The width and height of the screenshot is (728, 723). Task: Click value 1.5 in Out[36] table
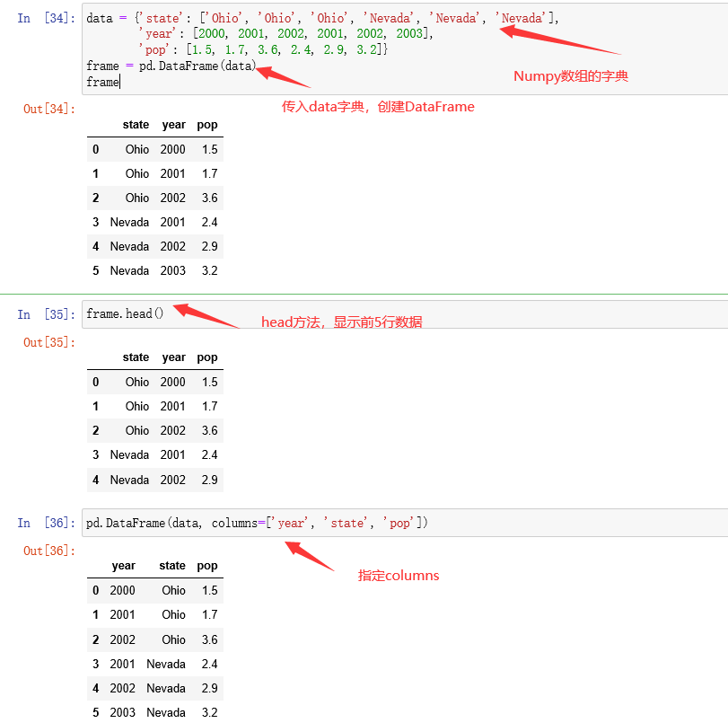coord(209,590)
